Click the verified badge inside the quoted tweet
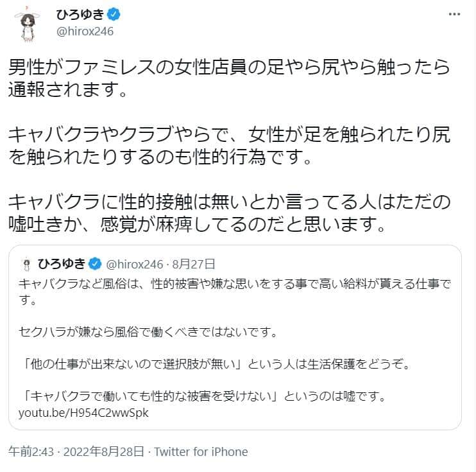Viewport: 476px width, 472px height. [x=93, y=263]
